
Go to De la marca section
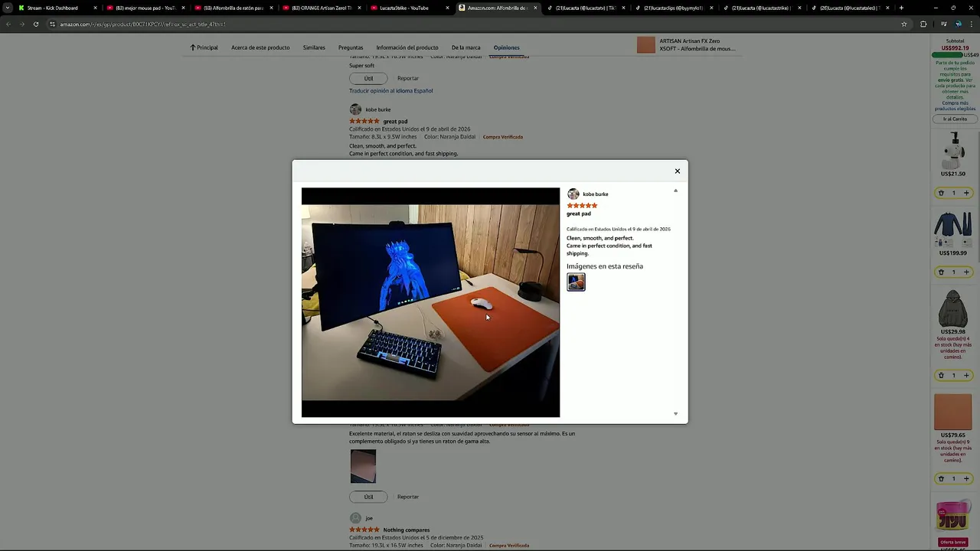coord(465,47)
